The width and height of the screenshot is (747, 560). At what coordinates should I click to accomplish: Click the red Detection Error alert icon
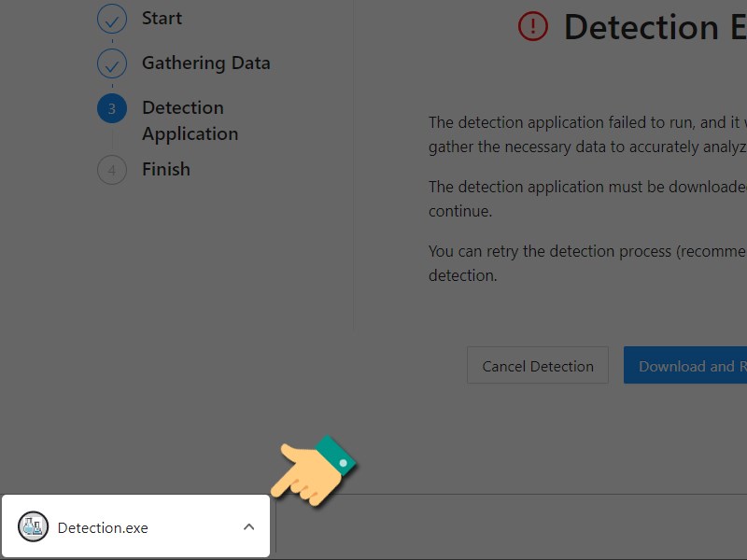(x=531, y=27)
